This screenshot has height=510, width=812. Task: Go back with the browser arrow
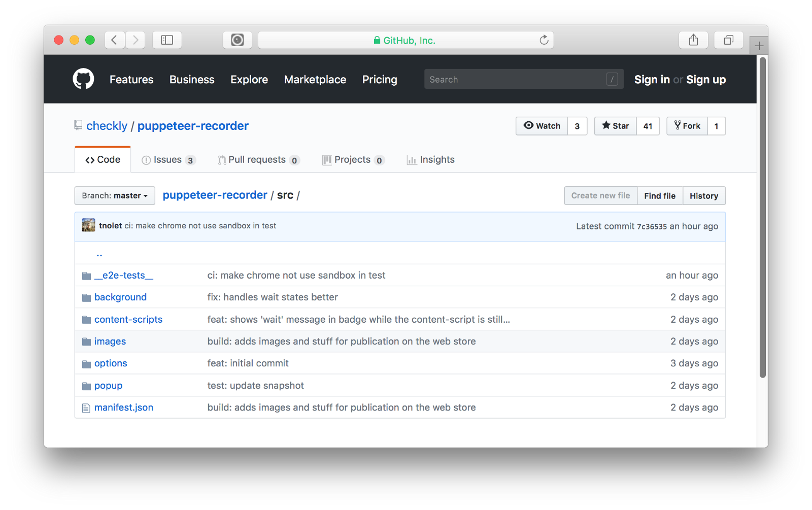[115, 40]
